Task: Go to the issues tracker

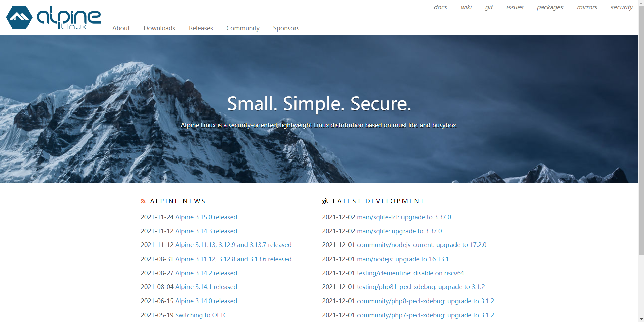Action: (x=515, y=7)
